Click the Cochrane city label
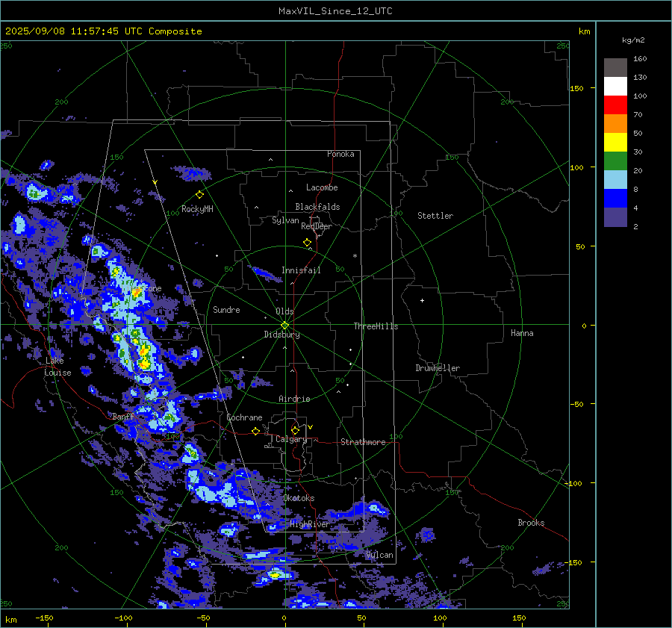The height and width of the screenshot is (628, 672). point(244,417)
